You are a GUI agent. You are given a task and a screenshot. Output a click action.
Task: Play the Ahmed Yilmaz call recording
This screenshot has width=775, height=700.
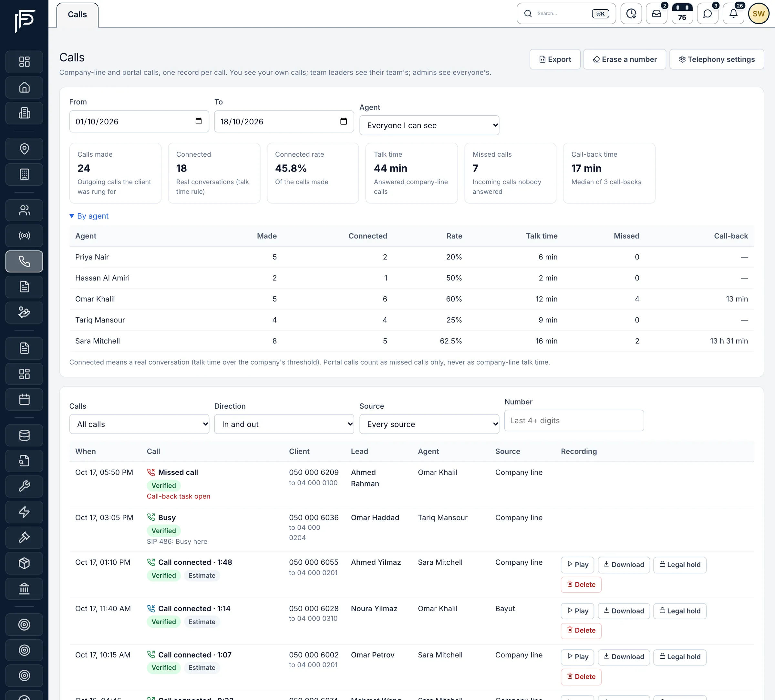pos(577,565)
